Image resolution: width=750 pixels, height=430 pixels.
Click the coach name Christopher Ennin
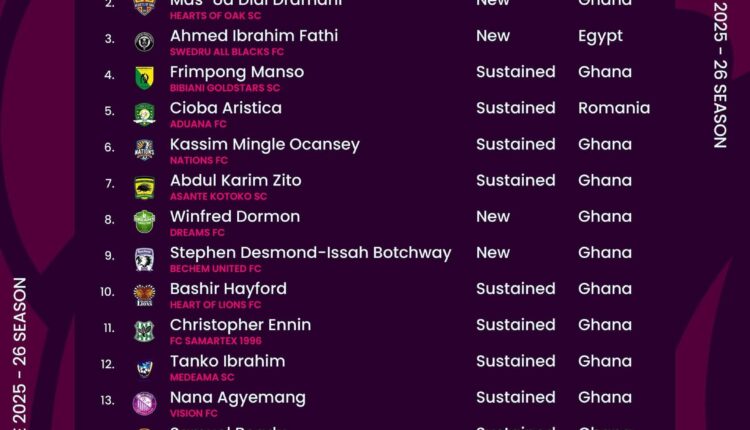240,325
